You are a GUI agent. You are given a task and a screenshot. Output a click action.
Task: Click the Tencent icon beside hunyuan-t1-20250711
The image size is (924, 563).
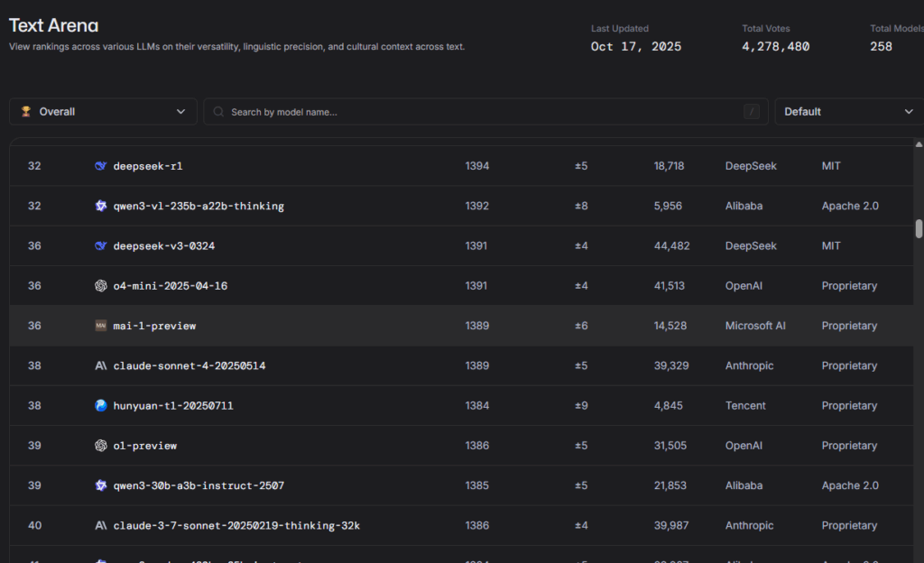click(x=101, y=406)
